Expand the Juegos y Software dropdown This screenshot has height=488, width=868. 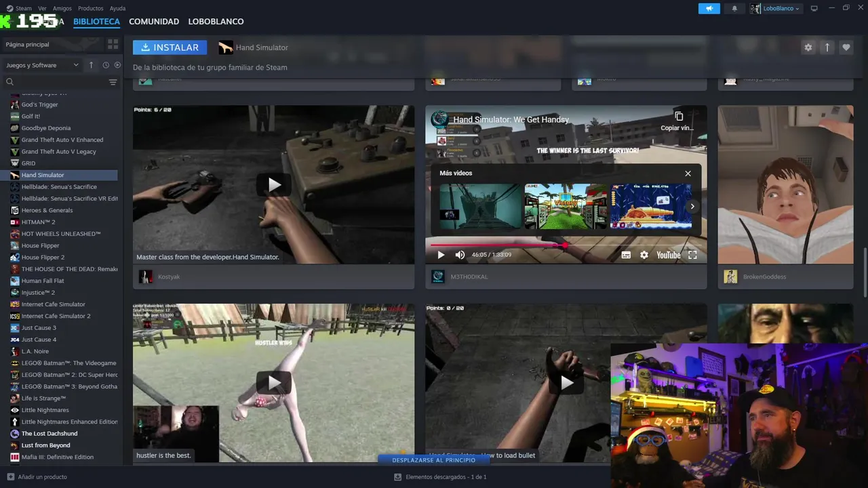point(42,65)
